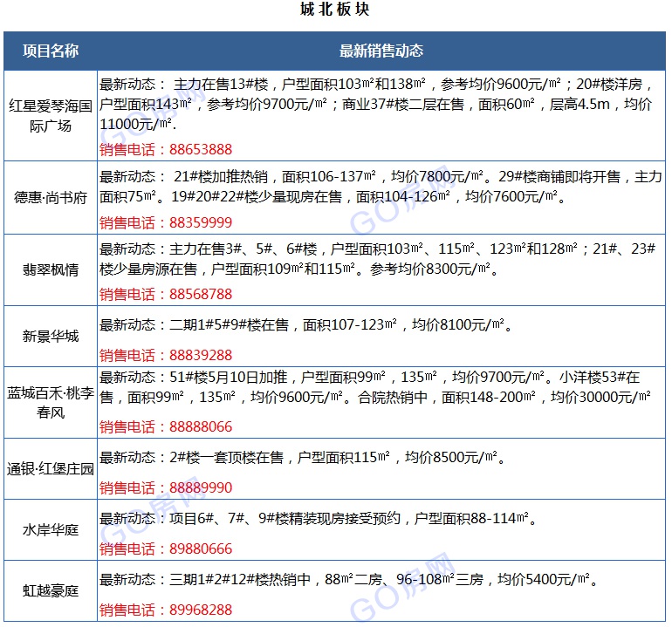This screenshot has height=627, width=672.
Task: Click the text 主力在售13#楼 in first row
Action: click(221, 85)
